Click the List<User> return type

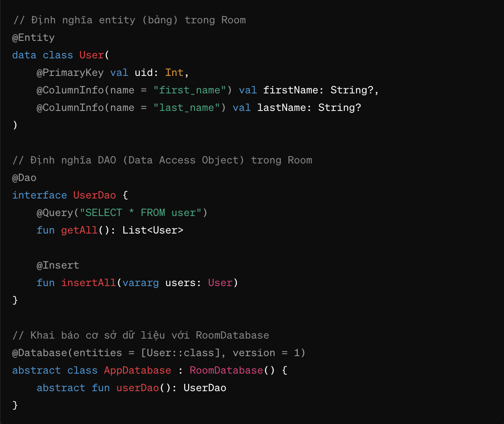(153, 230)
